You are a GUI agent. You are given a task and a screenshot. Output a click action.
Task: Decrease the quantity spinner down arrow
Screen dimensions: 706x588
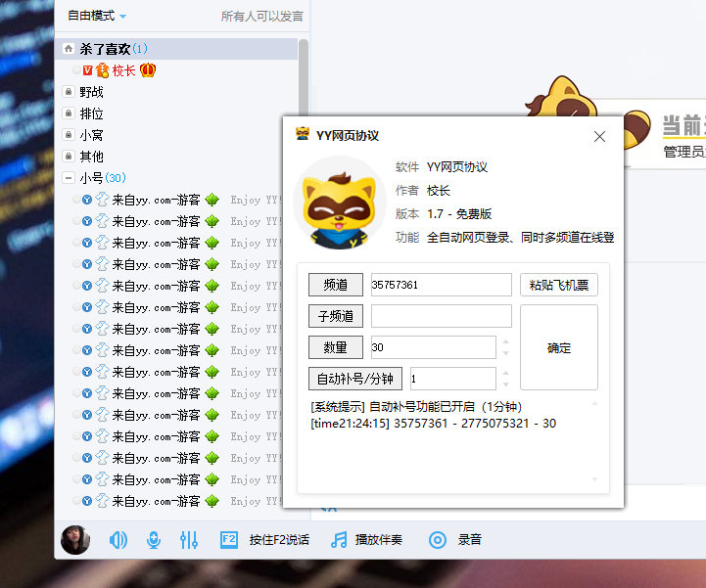[505, 353]
